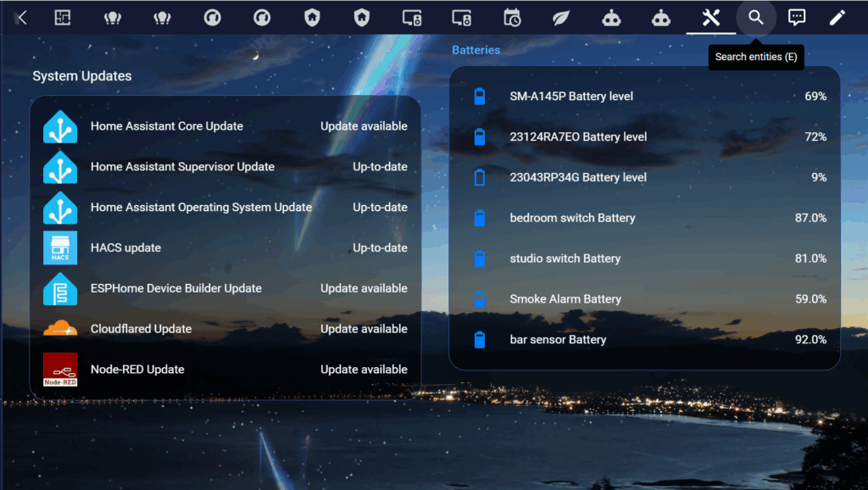
Task: Click Node-RED's Update available status
Action: 364,370
